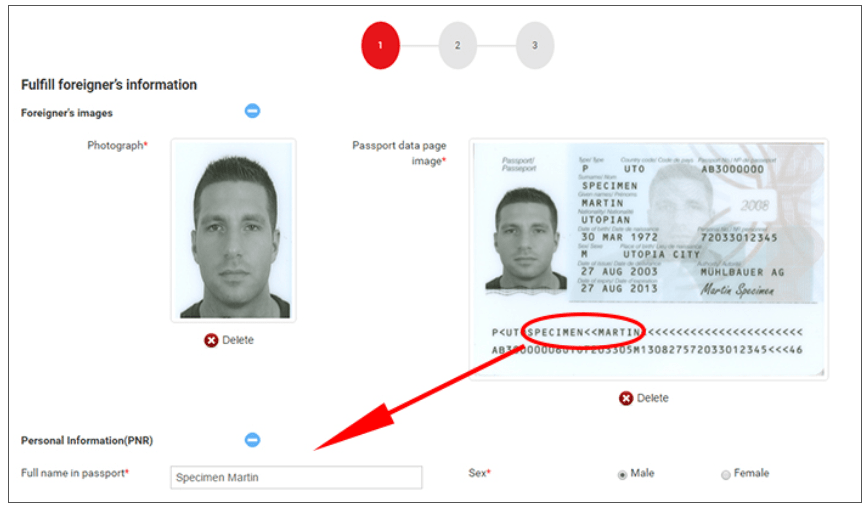Open the uploaded portrait photograph thumbnail
Screen dimensions: 867x510
tap(234, 230)
